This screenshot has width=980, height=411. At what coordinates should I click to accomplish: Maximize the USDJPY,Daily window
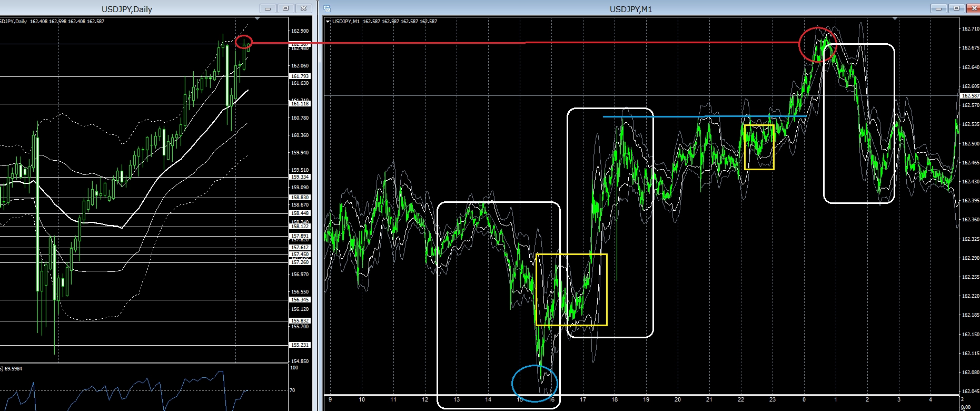(x=286, y=8)
